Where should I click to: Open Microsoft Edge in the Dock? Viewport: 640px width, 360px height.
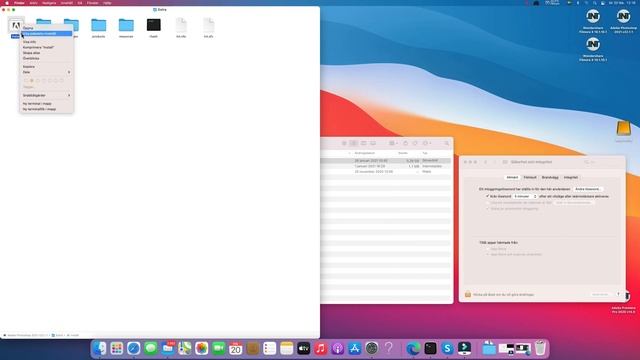413,348
